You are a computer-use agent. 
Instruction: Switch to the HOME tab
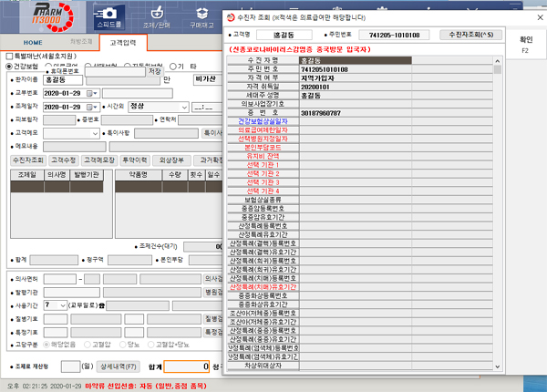pos(33,43)
